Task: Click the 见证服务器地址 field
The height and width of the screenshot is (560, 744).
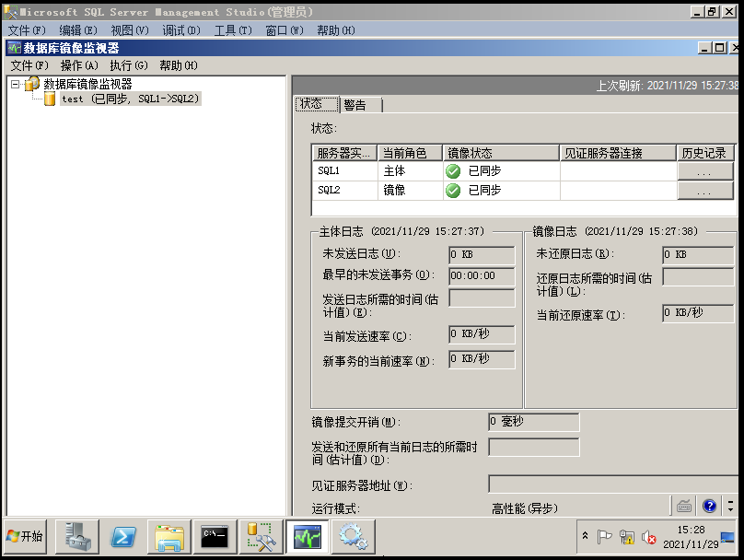Action: [613, 484]
